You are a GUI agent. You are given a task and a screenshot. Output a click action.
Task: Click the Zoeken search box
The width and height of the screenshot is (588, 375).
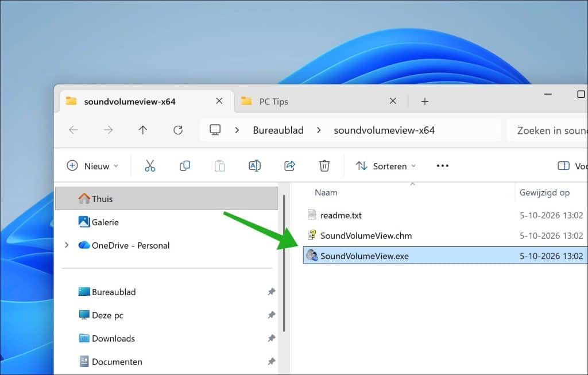click(x=547, y=130)
